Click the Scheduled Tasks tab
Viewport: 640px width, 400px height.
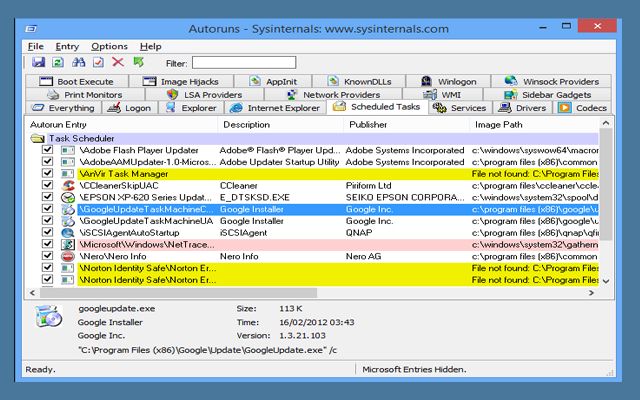pos(376,107)
